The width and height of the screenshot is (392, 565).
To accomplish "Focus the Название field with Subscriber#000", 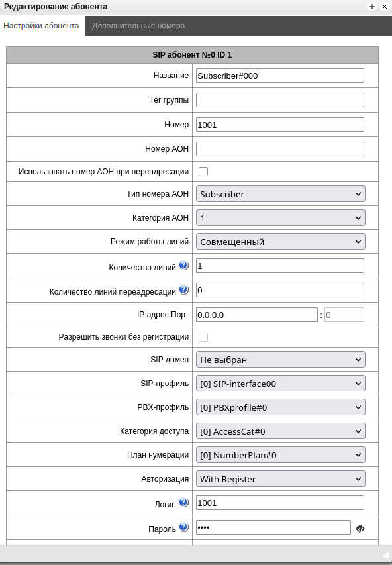I will click(280, 76).
